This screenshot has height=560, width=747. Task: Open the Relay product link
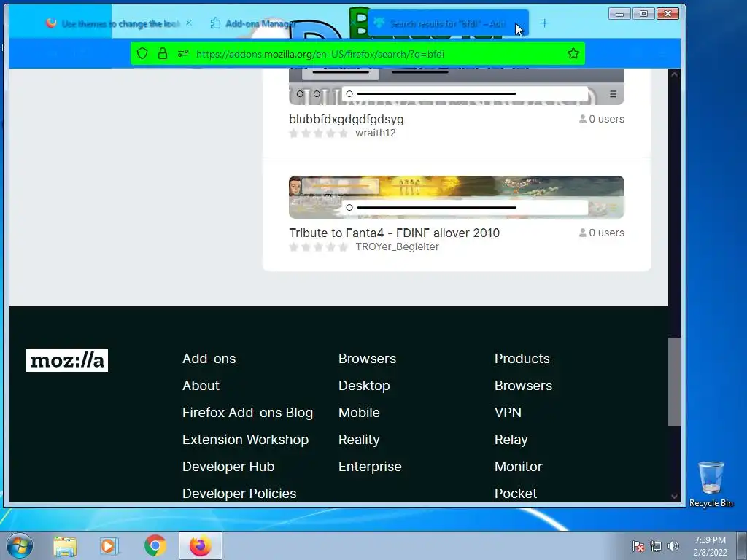click(x=511, y=440)
